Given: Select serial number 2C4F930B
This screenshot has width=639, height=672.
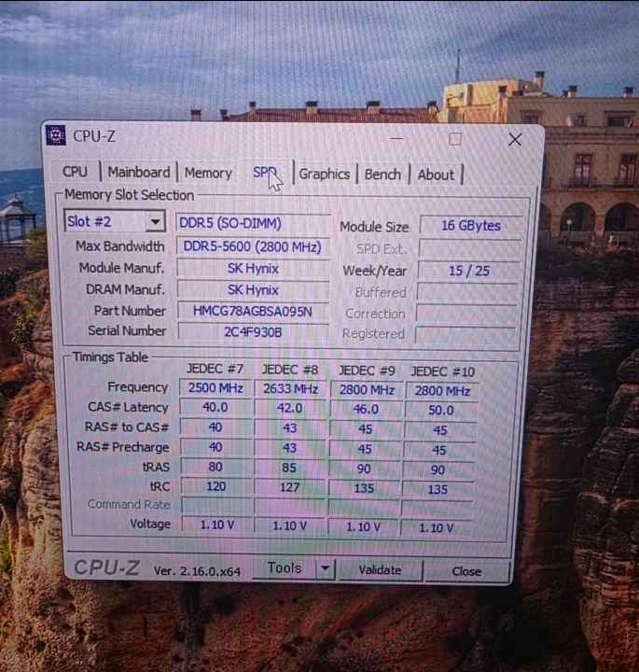Looking at the screenshot, I should 253,332.
